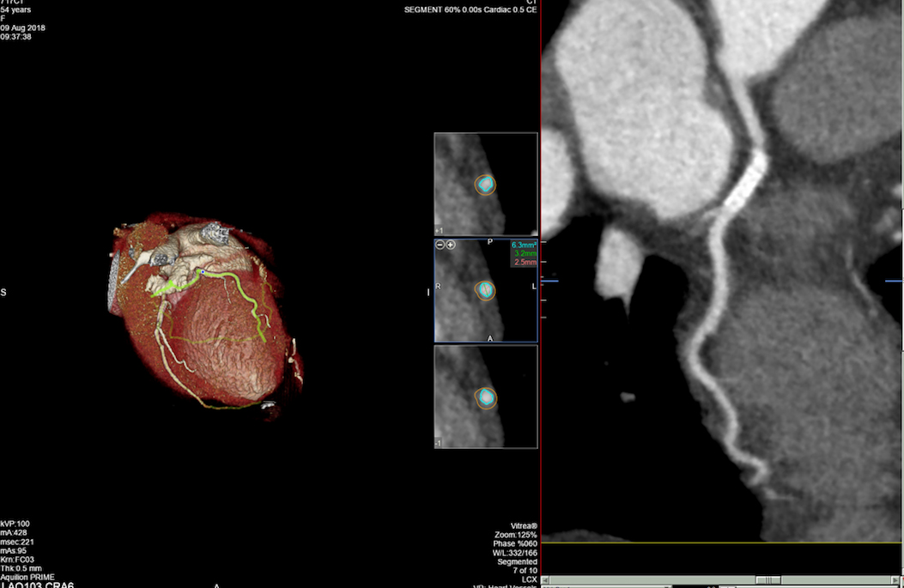Image resolution: width=904 pixels, height=588 pixels.
Task: Click the LCX vessel label
Action: [528, 579]
